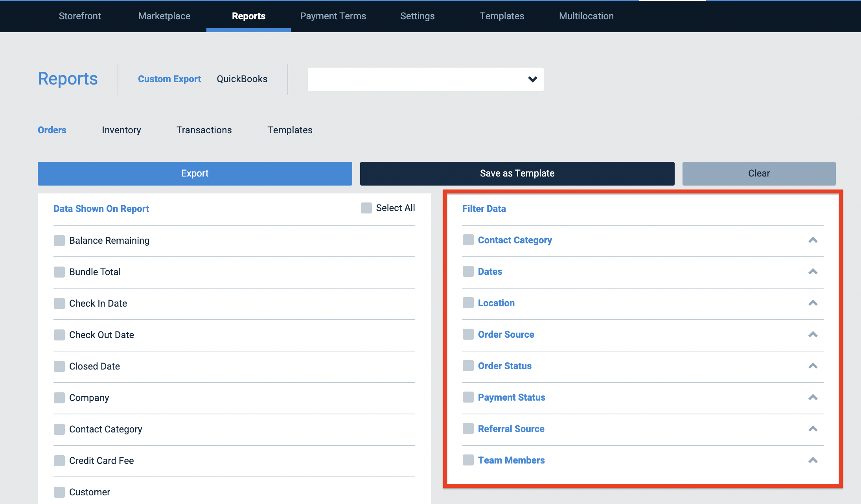Enable the Dates filter checkbox
This screenshot has width=861, height=504.
(x=468, y=271)
